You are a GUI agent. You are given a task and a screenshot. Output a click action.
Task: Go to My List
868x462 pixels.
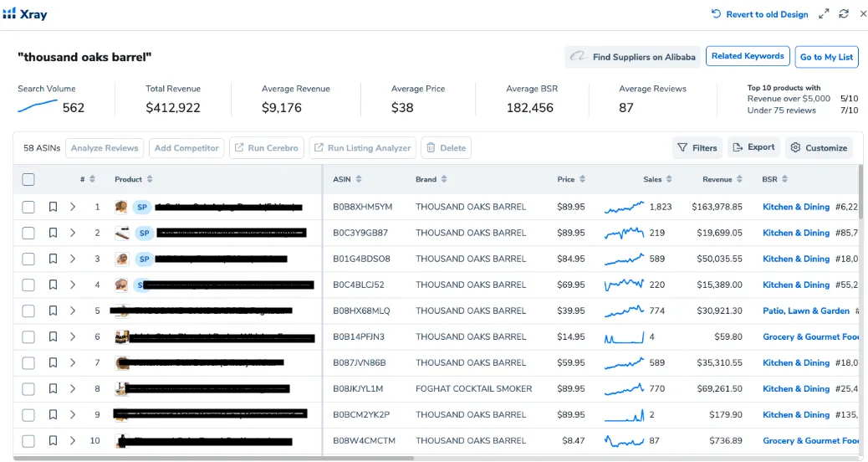[x=826, y=57]
